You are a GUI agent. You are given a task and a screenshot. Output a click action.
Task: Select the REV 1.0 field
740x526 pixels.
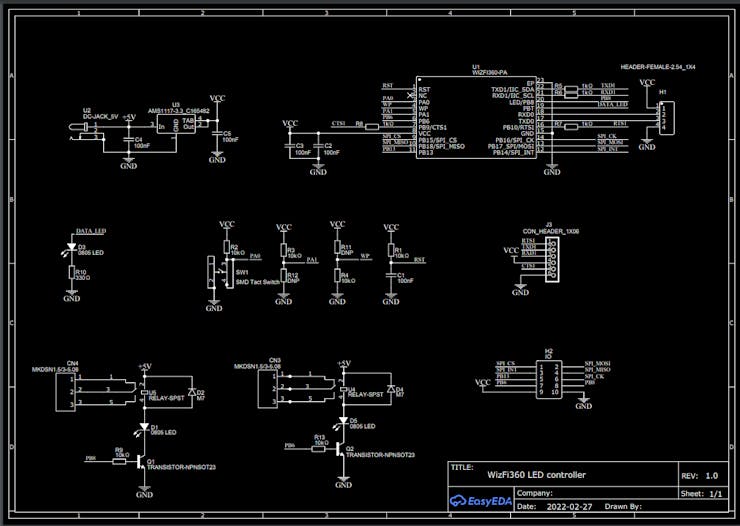(699, 476)
